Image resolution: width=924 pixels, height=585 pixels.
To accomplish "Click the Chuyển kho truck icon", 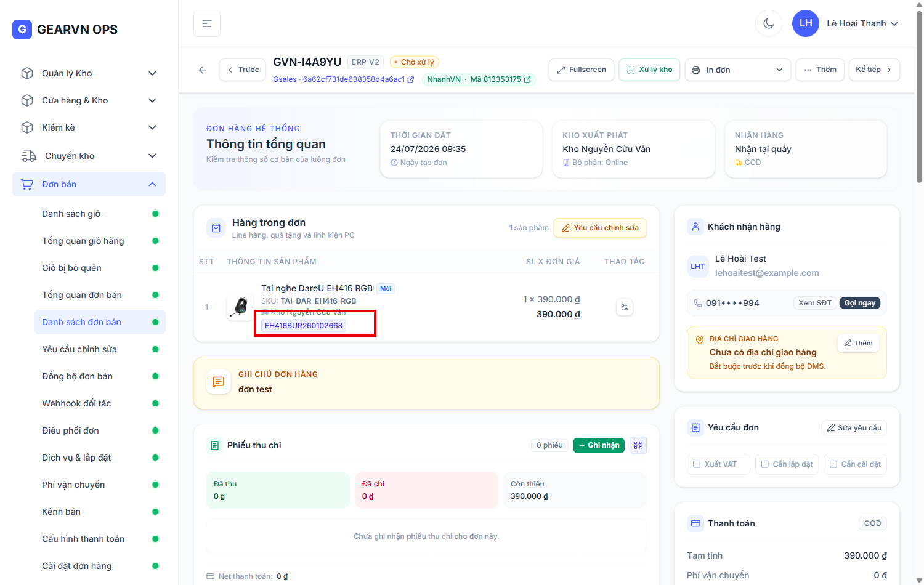I will (28, 156).
